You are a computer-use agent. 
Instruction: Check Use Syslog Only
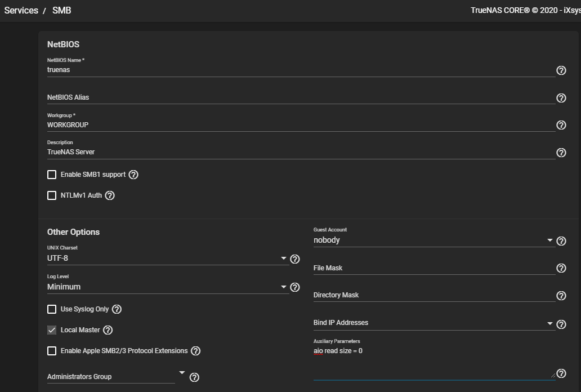pyautogui.click(x=52, y=309)
